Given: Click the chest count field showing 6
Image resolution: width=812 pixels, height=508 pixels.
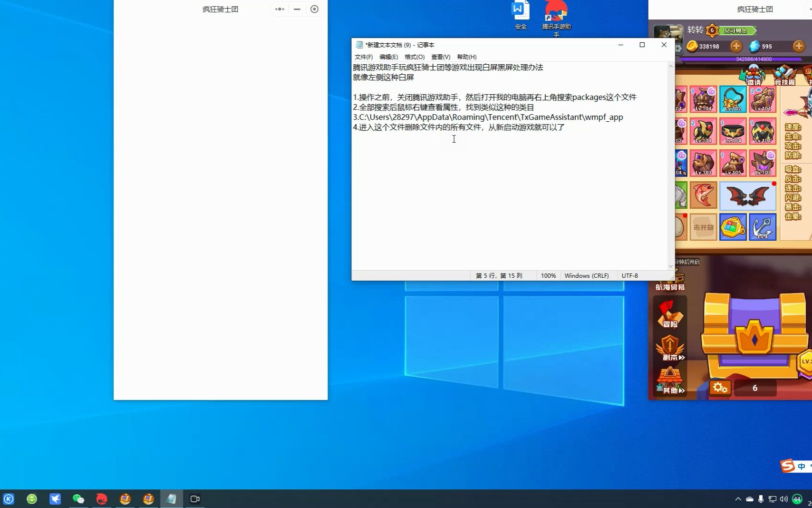Looking at the screenshot, I should (755, 388).
